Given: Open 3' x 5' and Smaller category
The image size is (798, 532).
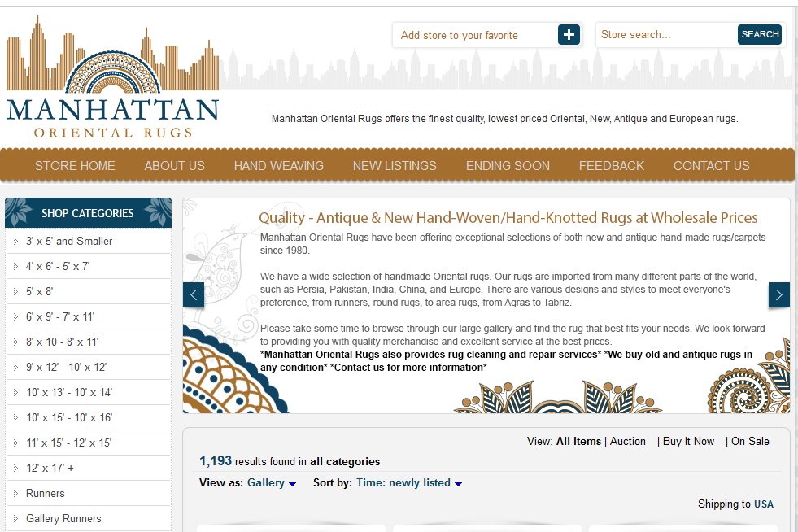Looking at the screenshot, I should 69,241.
